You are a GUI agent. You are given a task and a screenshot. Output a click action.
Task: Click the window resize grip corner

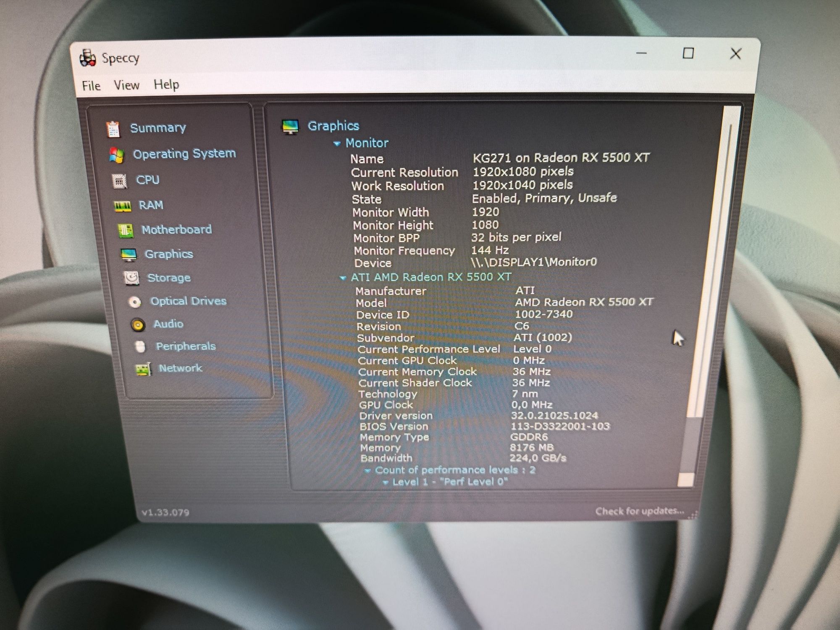[x=693, y=515]
